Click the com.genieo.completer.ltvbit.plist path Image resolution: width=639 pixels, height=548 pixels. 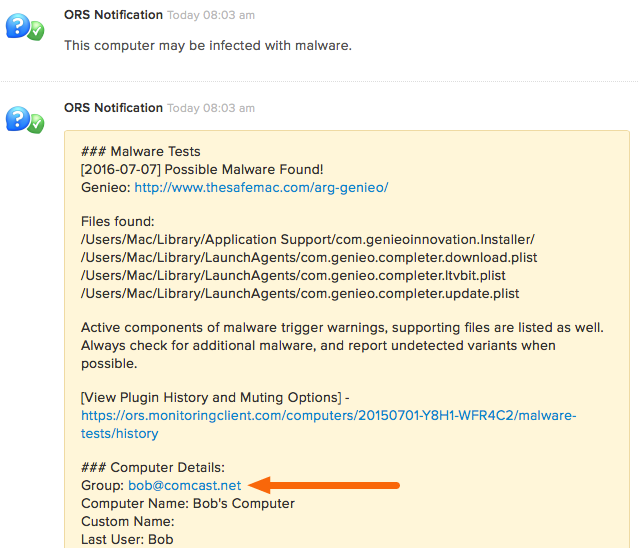[x=293, y=275]
